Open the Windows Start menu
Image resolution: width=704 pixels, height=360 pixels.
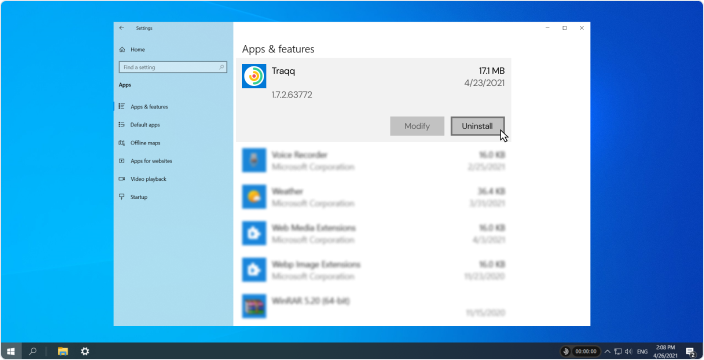click(11, 351)
